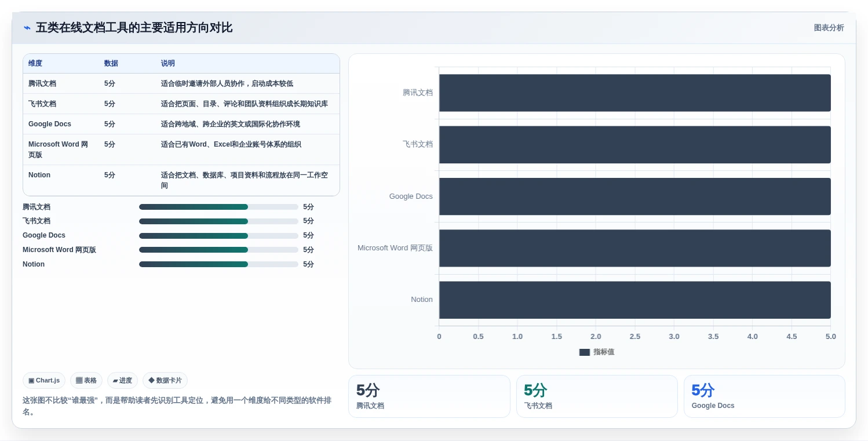Screen dimensions: 868x441
Task: Click the 5分 value in the 腾讯文档 table row
Action: pyautogui.click(x=110, y=83)
